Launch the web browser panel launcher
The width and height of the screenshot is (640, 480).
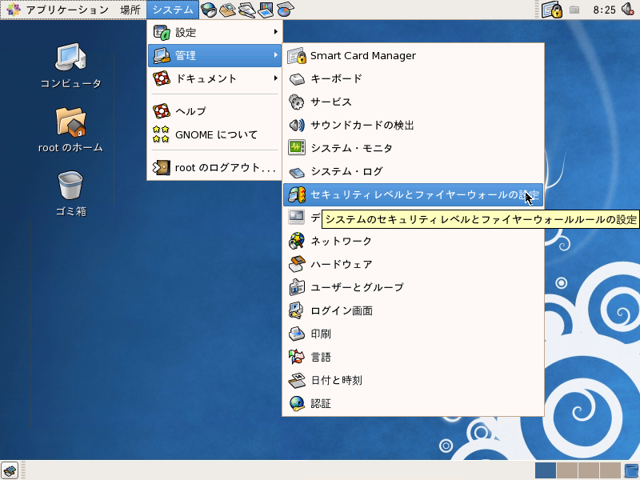[209, 9]
